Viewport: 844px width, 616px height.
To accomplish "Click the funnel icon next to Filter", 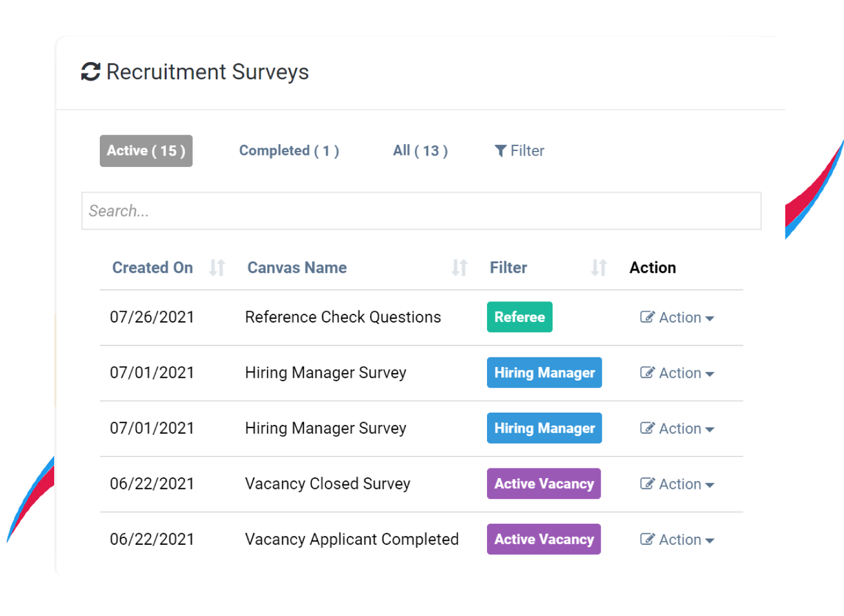I will point(501,150).
